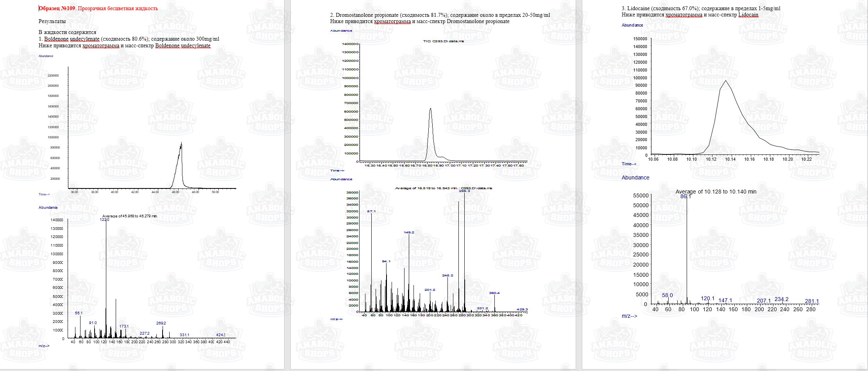
Task: Click the 149.2 peak label
Action: click(409, 233)
